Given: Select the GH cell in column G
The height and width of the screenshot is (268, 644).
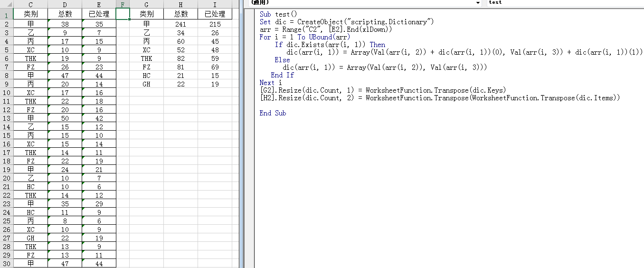Looking at the screenshot, I should [x=147, y=84].
